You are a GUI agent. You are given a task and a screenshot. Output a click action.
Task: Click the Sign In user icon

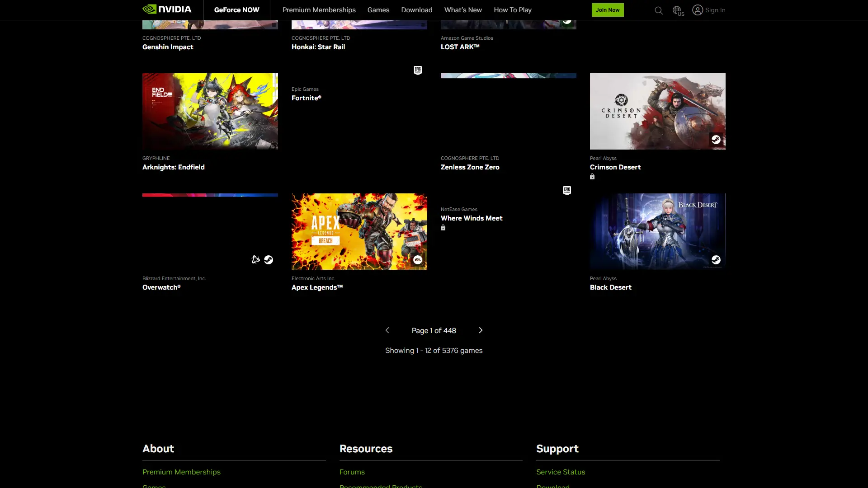pos(698,10)
